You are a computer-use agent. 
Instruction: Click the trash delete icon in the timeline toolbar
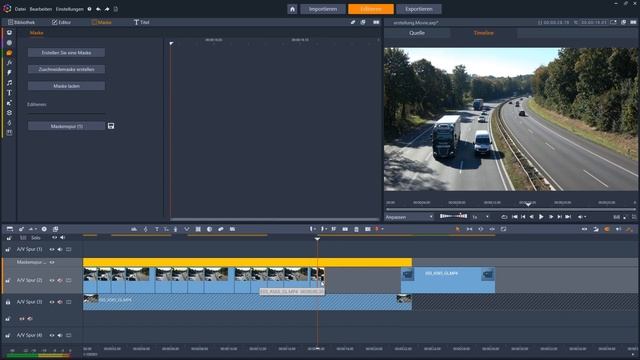pyautogui.click(x=356, y=229)
